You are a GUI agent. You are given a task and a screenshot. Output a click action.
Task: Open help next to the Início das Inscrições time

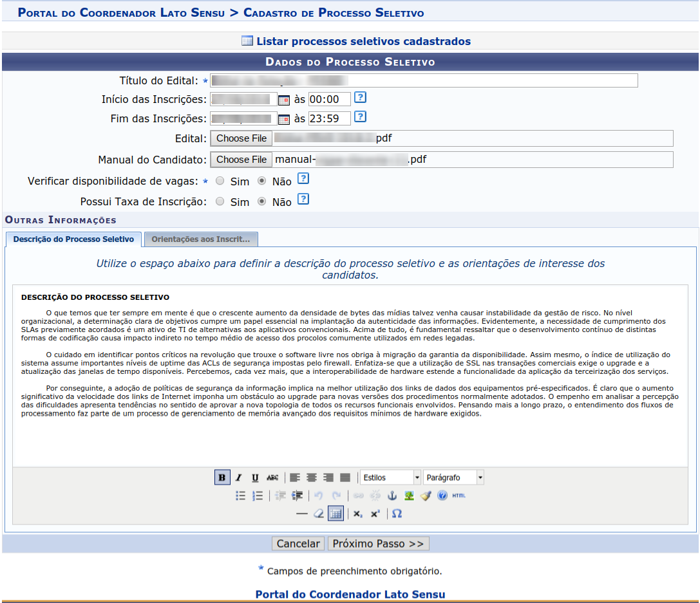coord(360,97)
